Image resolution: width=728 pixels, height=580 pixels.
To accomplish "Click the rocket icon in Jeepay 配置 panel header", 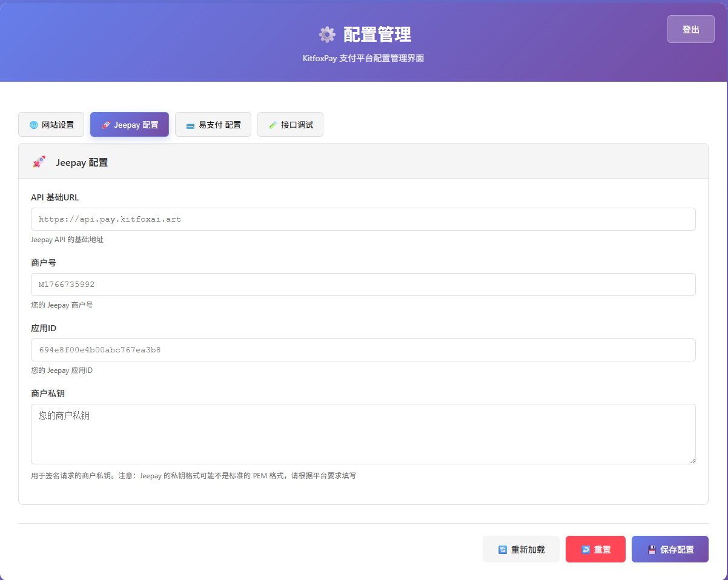I will pos(39,162).
